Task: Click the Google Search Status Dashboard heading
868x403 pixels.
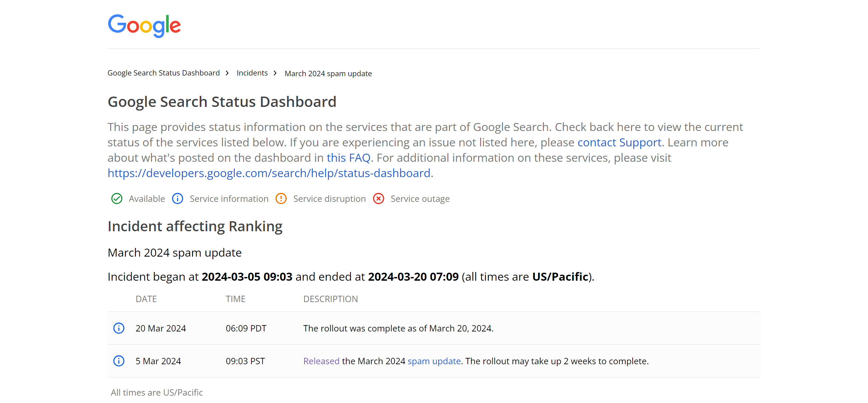Action: [x=222, y=102]
